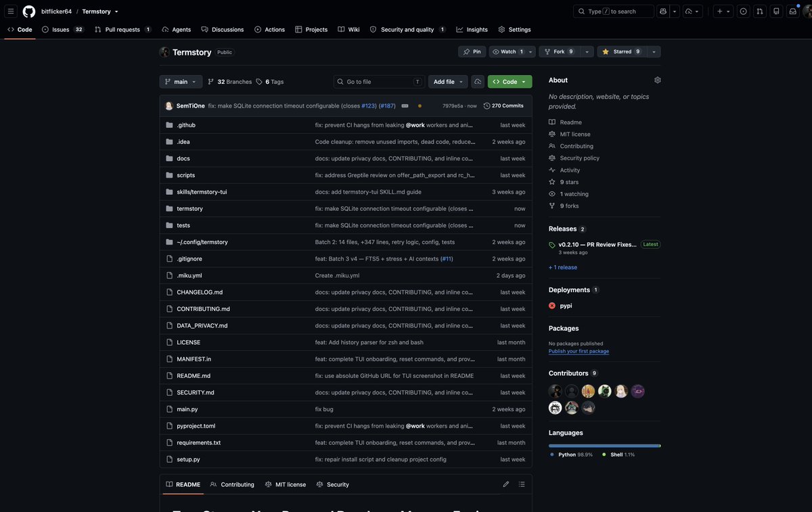Viewport: 812px width, 512px height.
Task: Open the Security and quality tab
Action: click(407, 30)
